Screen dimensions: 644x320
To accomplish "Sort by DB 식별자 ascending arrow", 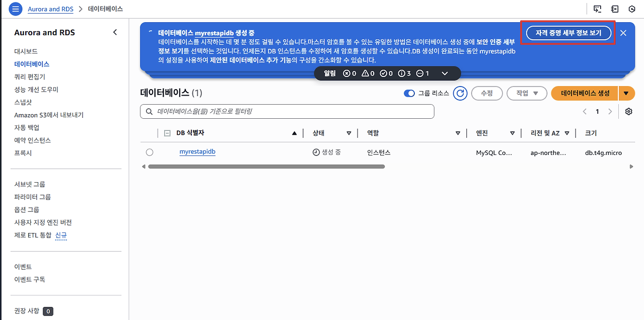I will 295,133.
